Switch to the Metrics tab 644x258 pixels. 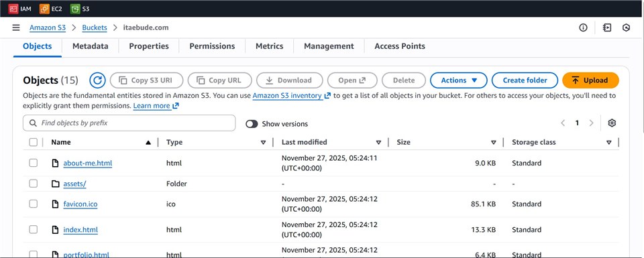(270, 46)
